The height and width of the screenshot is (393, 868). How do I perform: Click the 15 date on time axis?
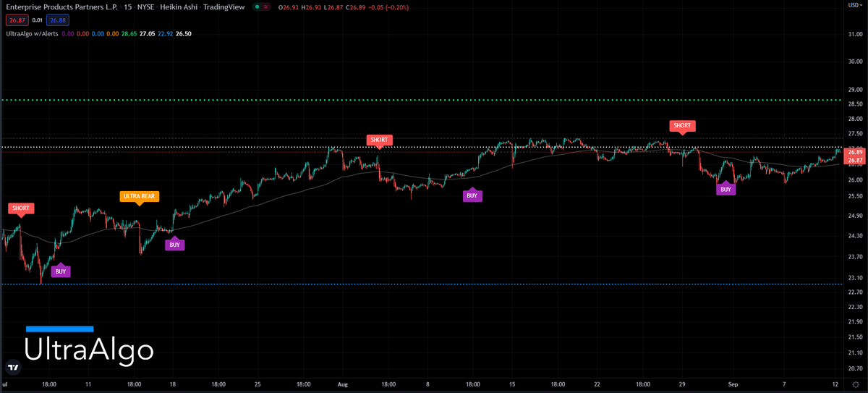(x=512, y=385)
